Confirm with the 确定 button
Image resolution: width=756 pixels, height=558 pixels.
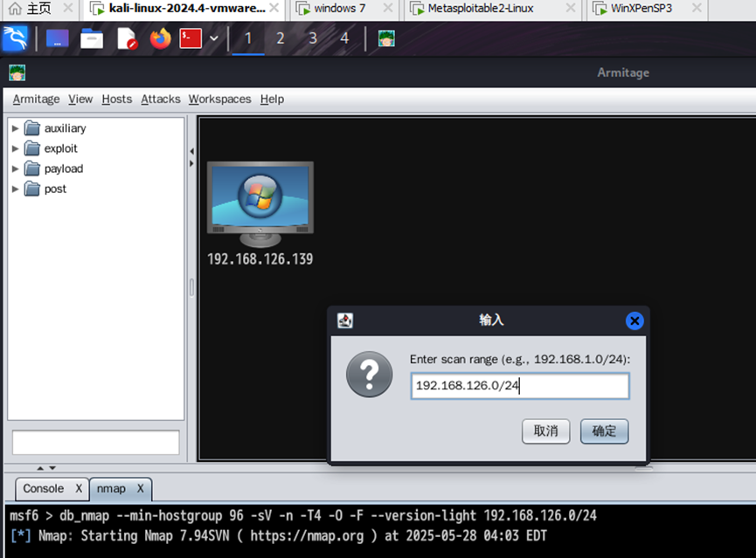(x=604, y=431)
